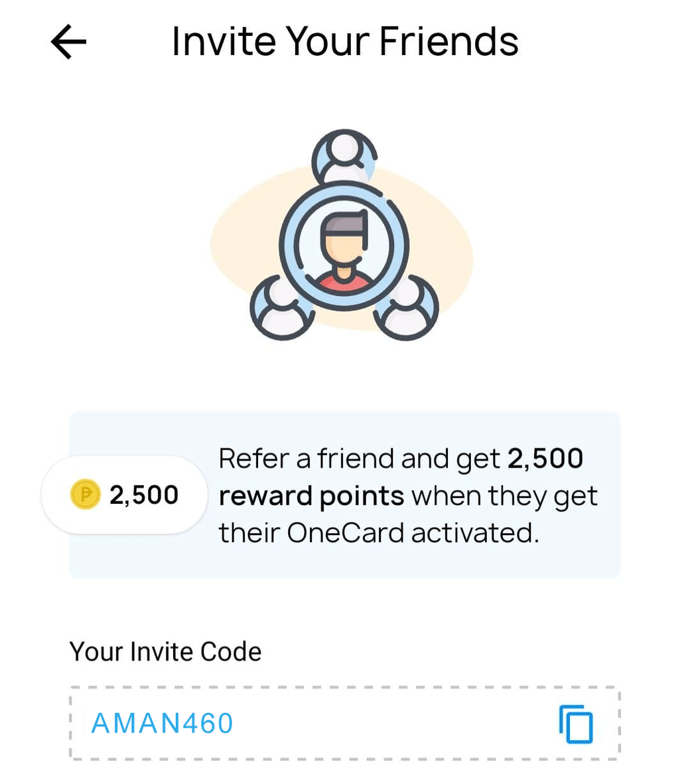Click the bottom-right friend avatar in illustration
Viewport: 690px width, 784px height.
coord(406,309)
